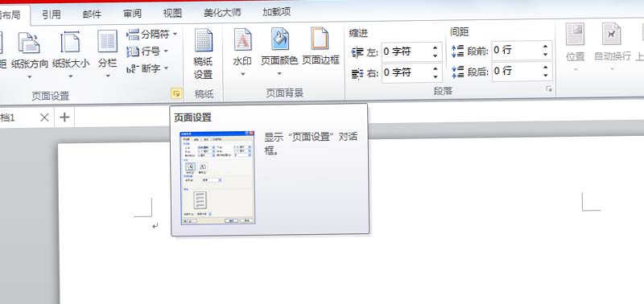
Task: Launch the 页面设置 dialog launcher
Action: pos(176,94)
